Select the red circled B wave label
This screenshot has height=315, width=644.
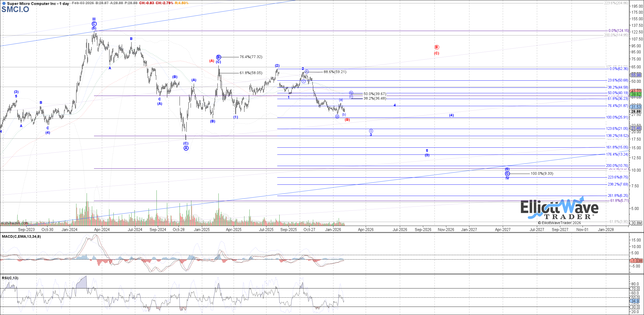click(437, 47)
